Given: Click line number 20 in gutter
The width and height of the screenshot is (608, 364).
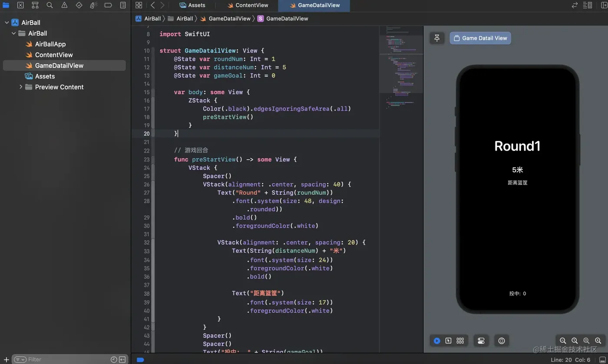Looking at the screenshot, I should coord(147,134).
